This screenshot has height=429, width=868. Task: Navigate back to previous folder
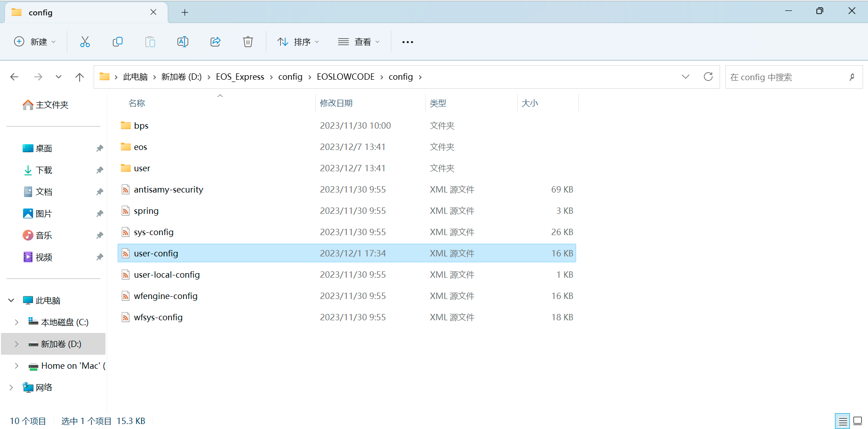coord(14,77)
